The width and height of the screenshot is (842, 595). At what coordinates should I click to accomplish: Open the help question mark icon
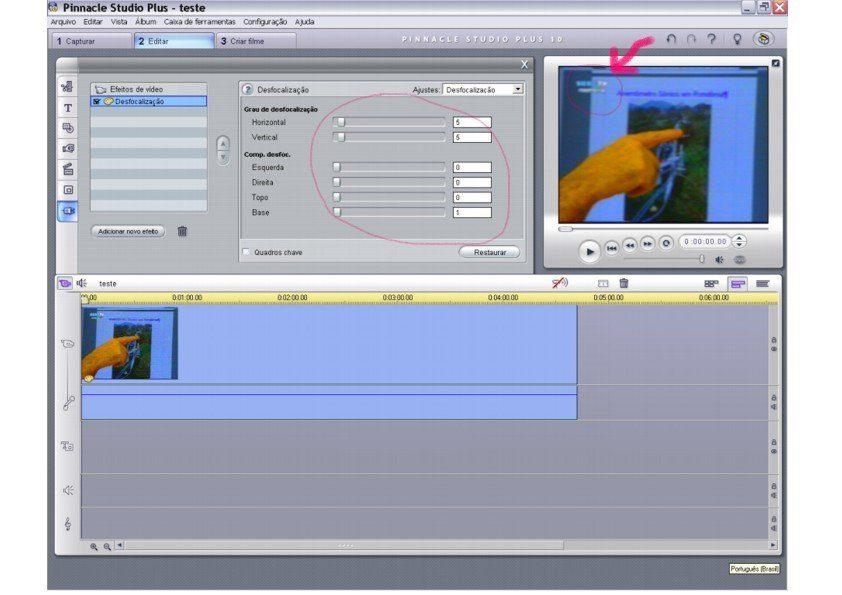(x=711, y=39)
